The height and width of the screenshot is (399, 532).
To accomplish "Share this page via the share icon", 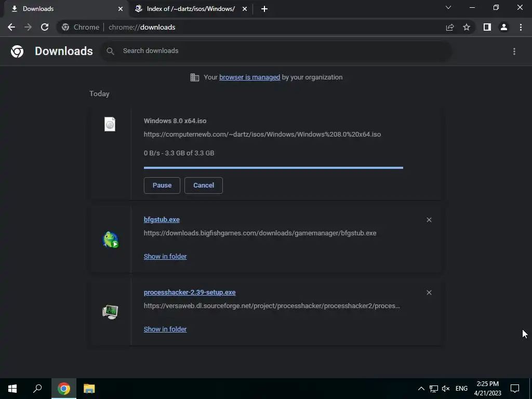I will pyautogui.click(x=450, y=27).
